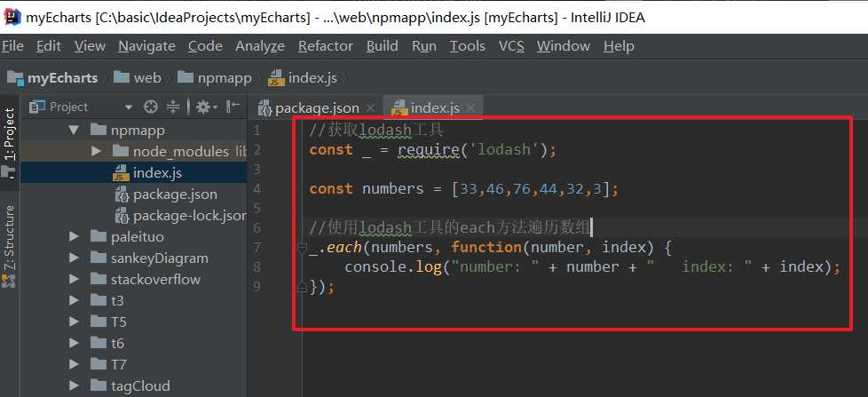Click the require call in code
This screenshot has height=397, width=868.
tap(429, 150)
